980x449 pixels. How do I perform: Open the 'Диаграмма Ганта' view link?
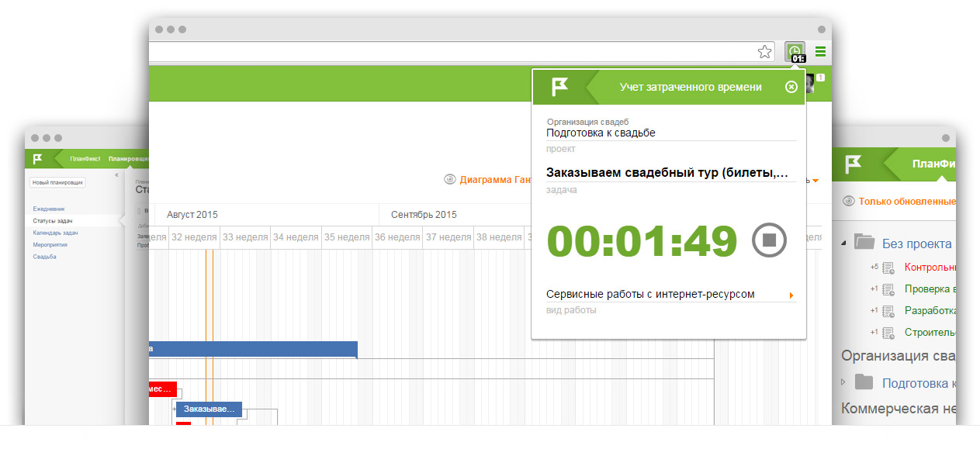click(495, 179)
